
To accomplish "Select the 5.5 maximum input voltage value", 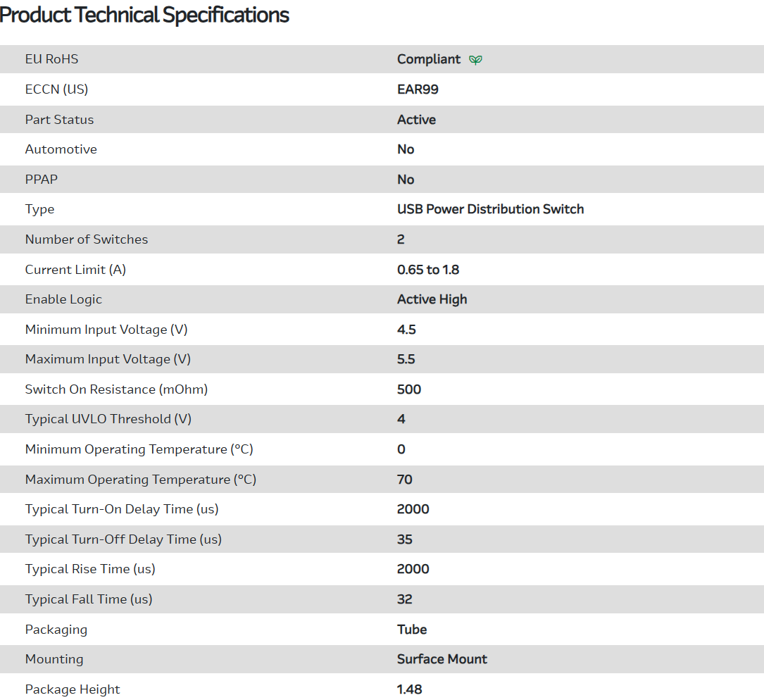I will coord(406,359).
